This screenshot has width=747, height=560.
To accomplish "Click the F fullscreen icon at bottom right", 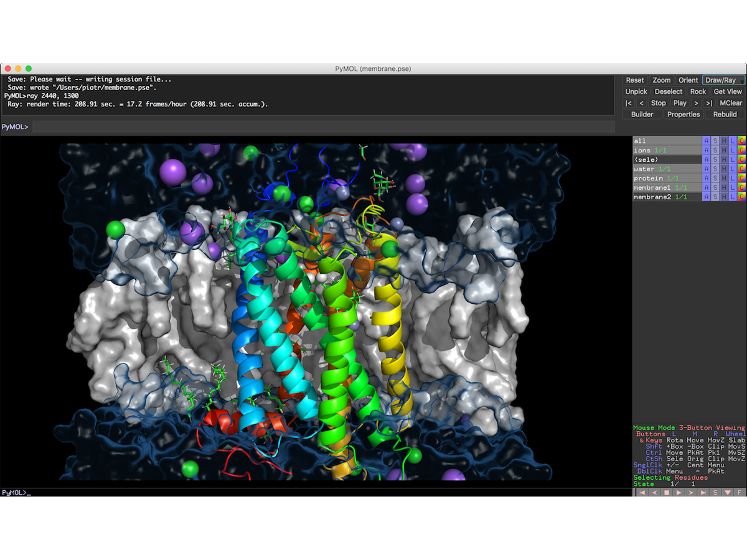I will coord(739,492).
